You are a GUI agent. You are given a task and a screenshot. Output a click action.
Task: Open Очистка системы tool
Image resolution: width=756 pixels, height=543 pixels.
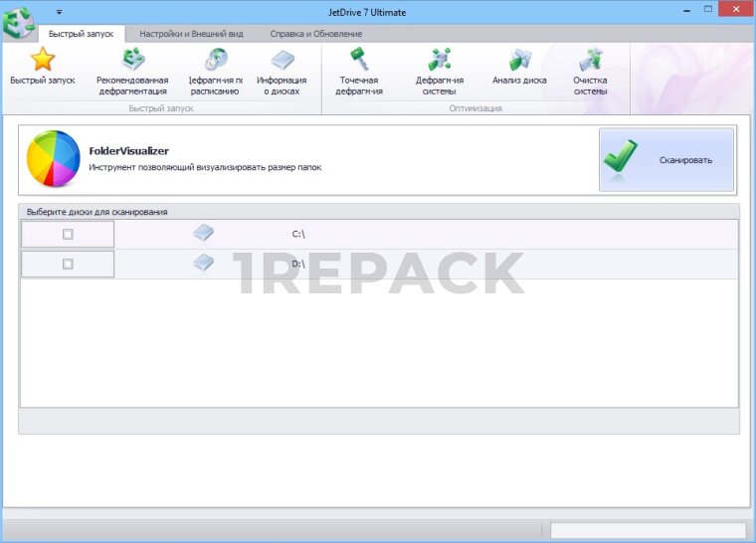590,61
